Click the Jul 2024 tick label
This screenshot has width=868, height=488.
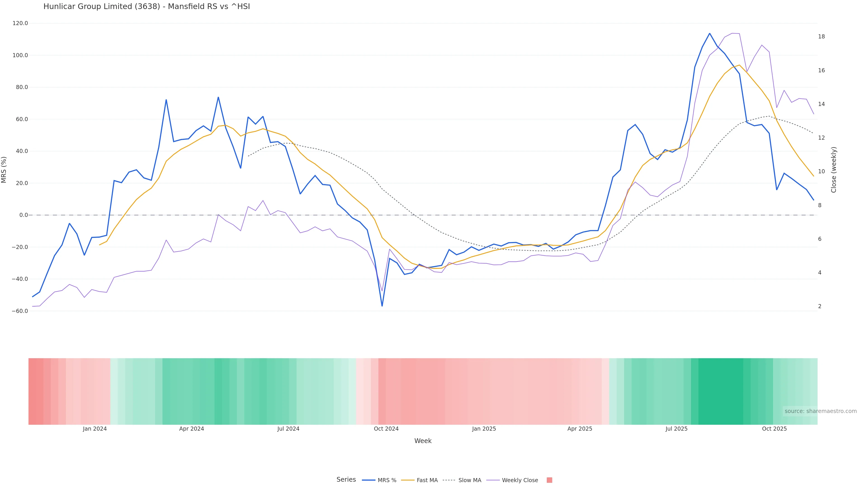(x=288, y=429)
